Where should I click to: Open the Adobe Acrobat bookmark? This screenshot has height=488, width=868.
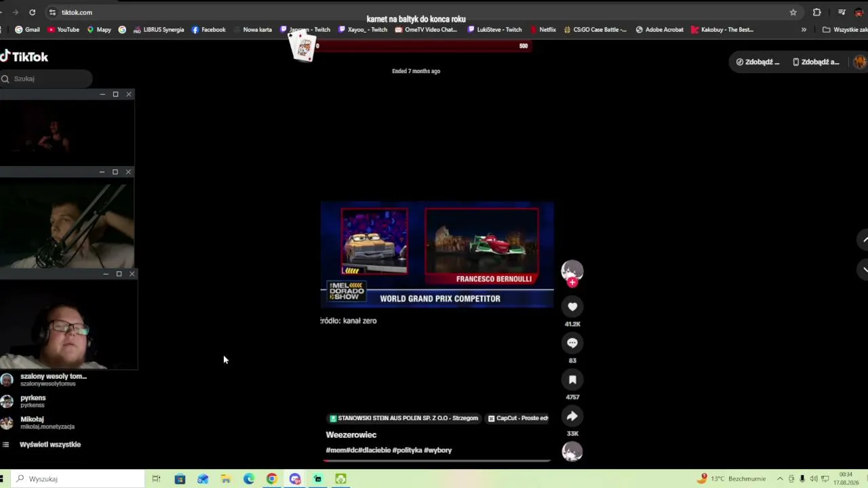pos(659,30)
